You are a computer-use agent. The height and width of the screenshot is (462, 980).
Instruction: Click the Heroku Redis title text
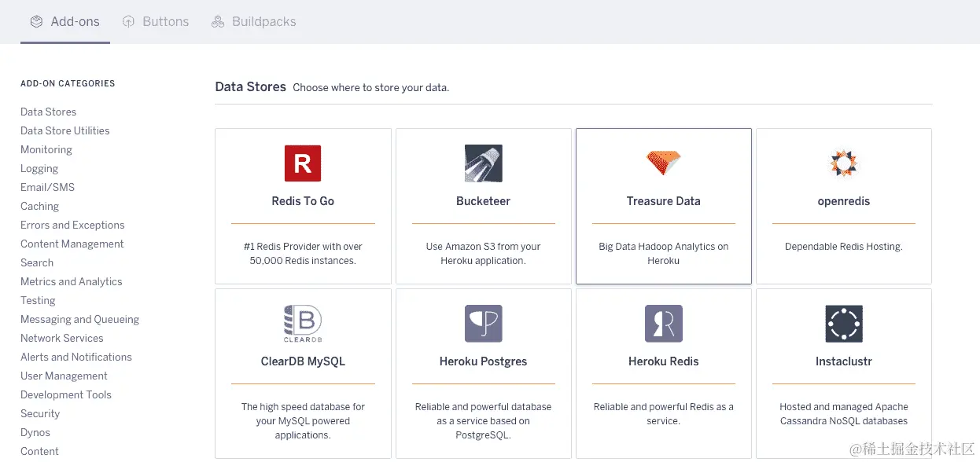pyautogui.click(x=663, y=361)
